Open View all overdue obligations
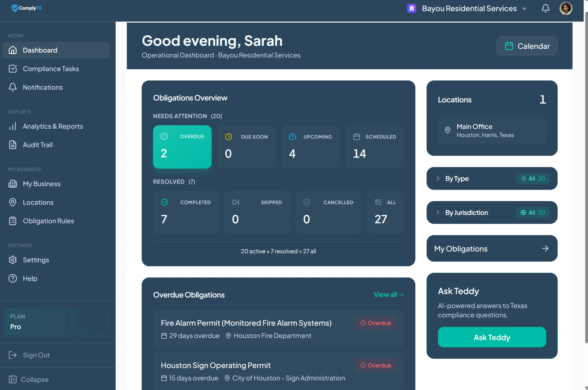Image resolution: width=588 pixels, height=390 pixels. click(x=388, y=294)
